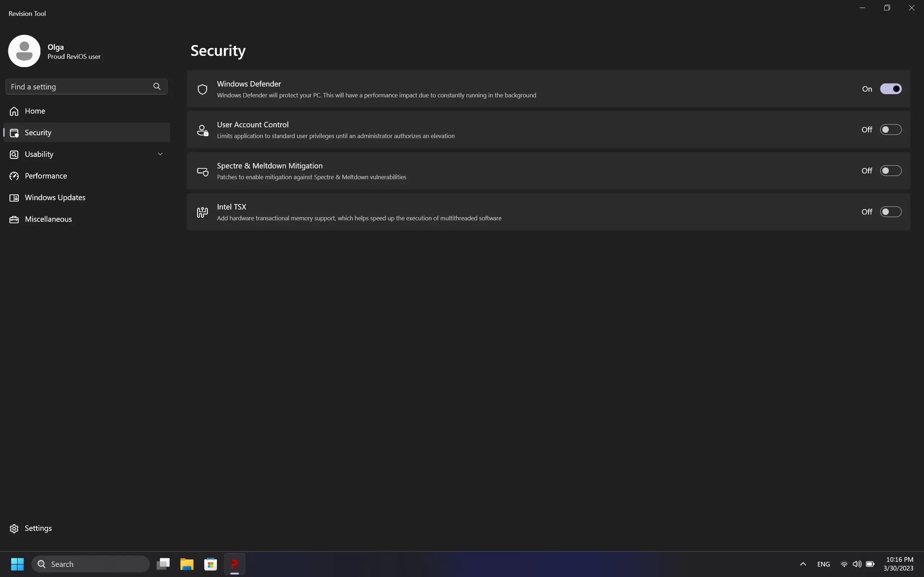Click the Intel TSX icon

coord(202,212)
